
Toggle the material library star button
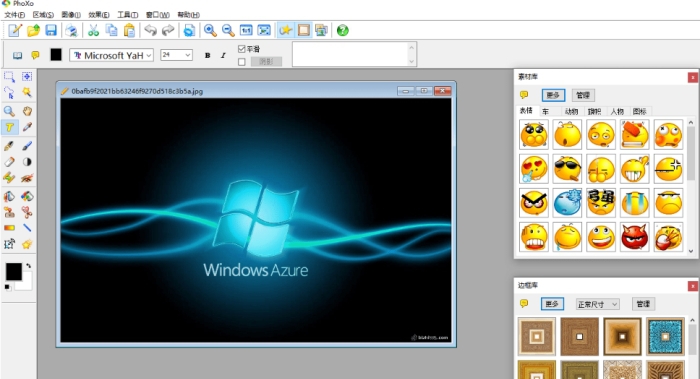[x=285, y=30]
